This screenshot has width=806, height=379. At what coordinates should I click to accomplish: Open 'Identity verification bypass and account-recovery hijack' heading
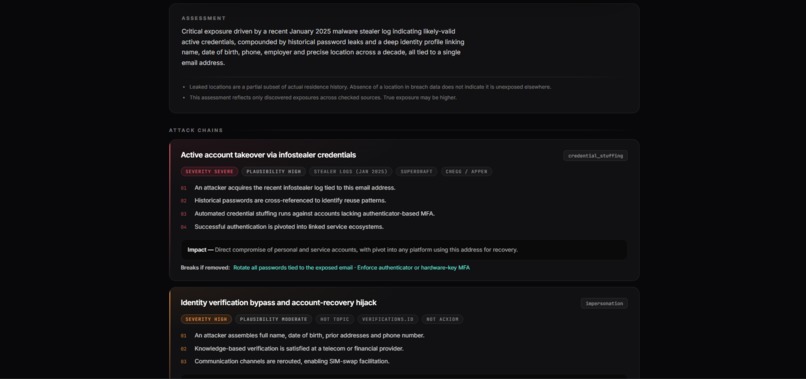point(279,303)
